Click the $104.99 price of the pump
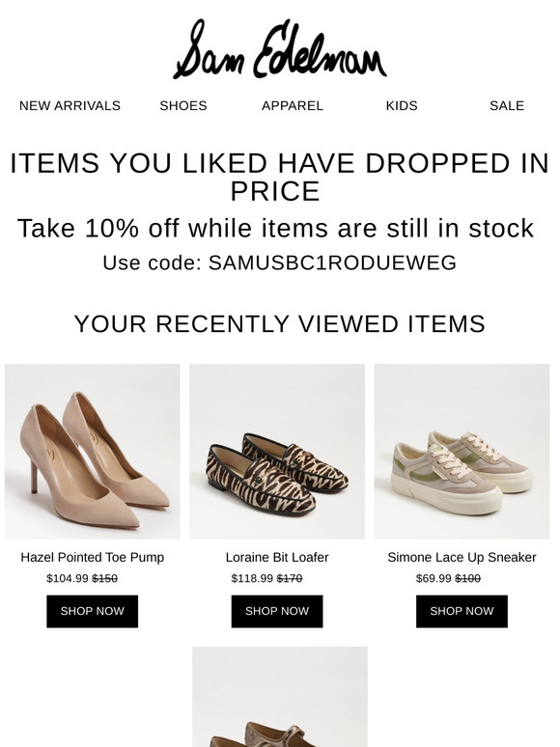Viewport: 560px width, 747px height. [68, 578]
